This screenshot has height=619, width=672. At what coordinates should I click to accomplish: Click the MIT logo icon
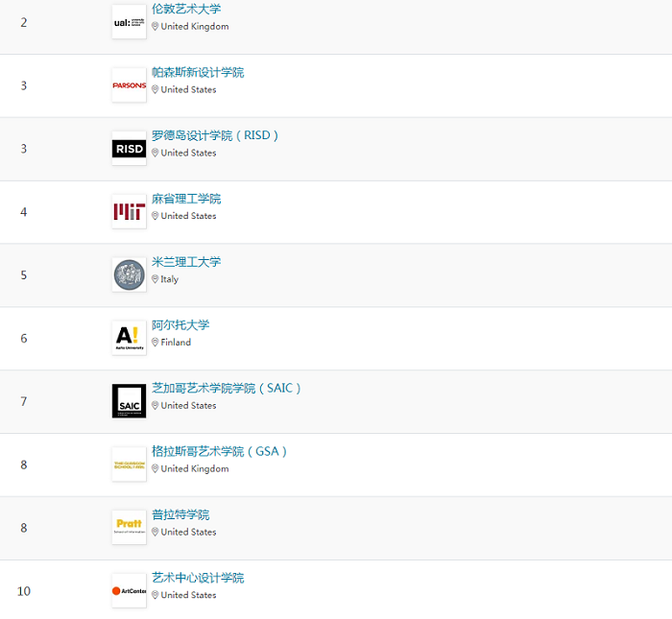click(129, 212)
